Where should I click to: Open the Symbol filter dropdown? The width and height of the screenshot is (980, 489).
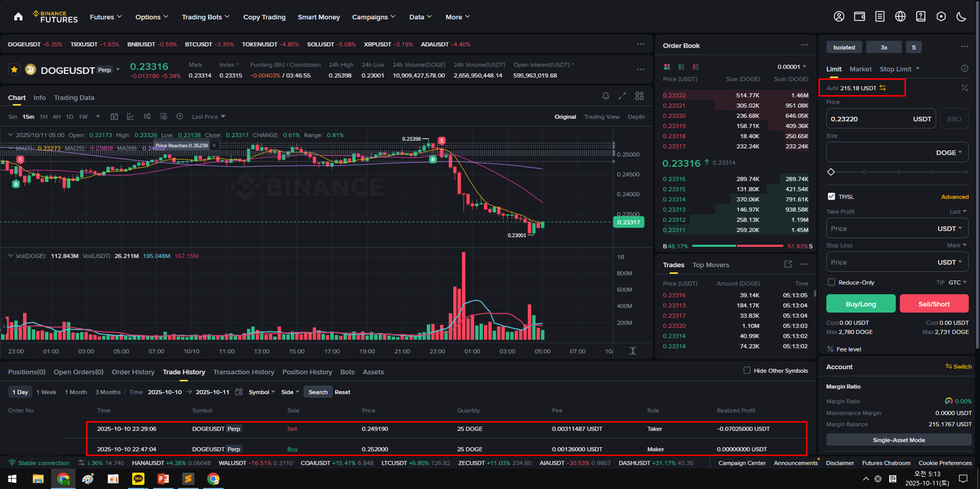coord(261,392)
